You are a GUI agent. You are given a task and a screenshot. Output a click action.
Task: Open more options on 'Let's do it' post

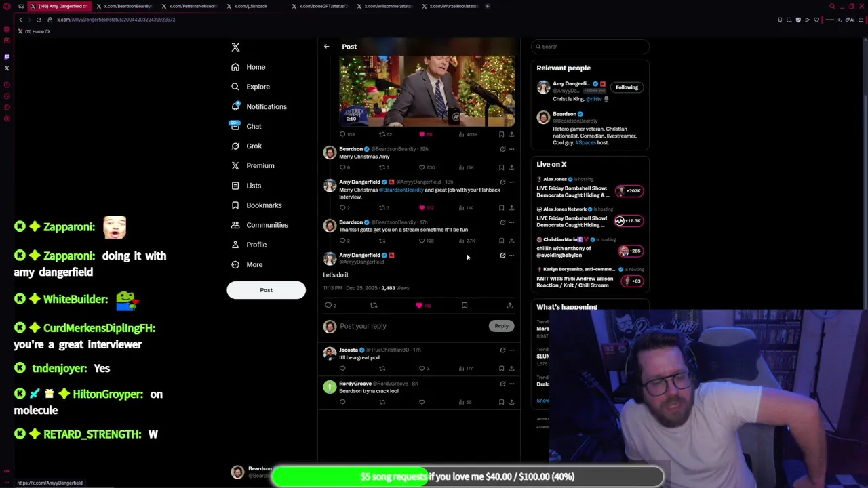pyautogui.click(x=511, y=256)
